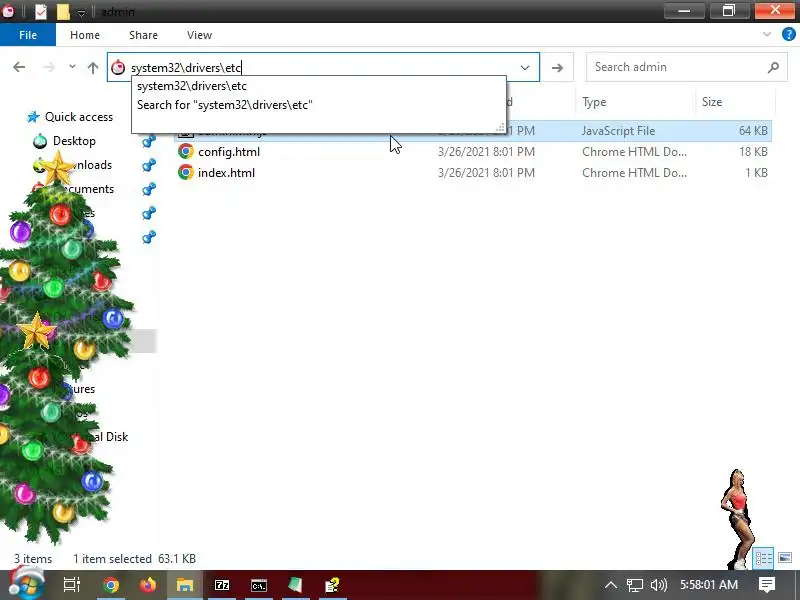Select the system32\drivers\etc suggestion
The height and width of the screenshot is (600, 800).
319,86
